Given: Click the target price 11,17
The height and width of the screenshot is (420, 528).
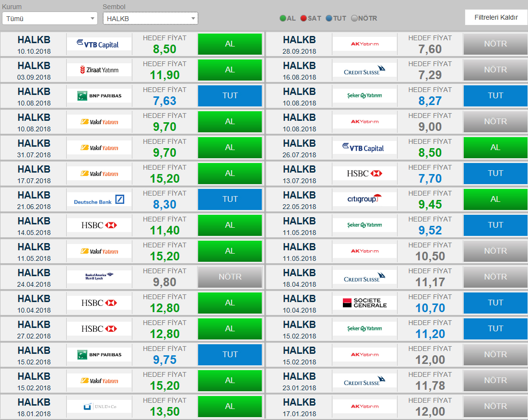Looking at the screenshot, I should (x=430, y=282).
